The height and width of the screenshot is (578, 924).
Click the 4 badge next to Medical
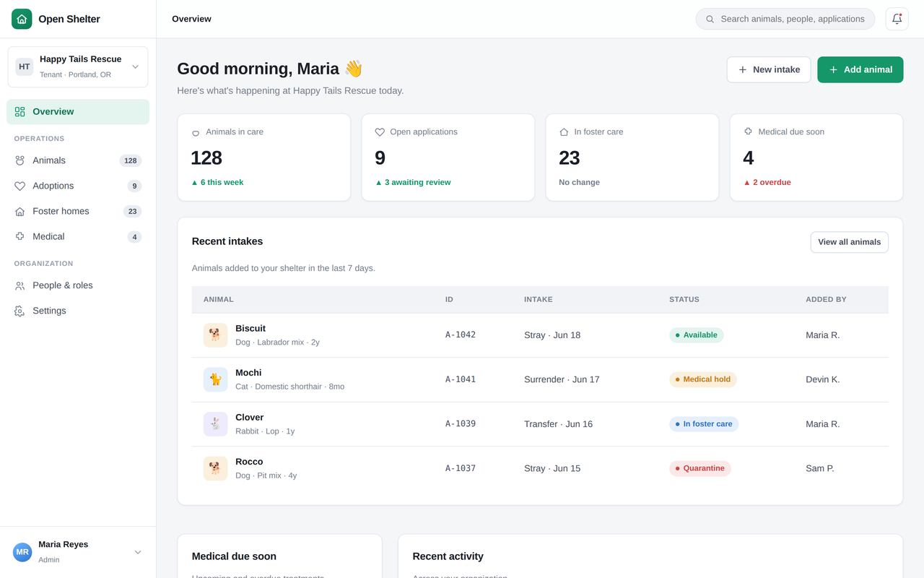(x=134, y=237)
